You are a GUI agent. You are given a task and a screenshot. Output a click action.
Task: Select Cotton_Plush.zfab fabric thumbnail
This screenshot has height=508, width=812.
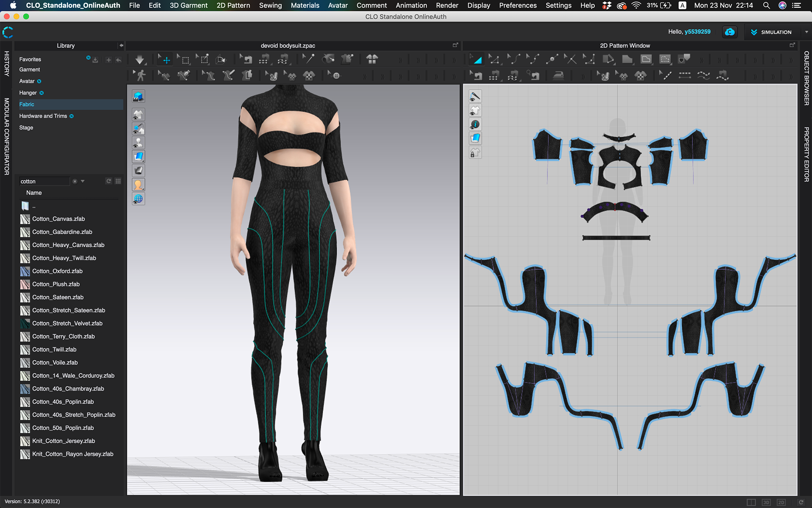point(25,284)
